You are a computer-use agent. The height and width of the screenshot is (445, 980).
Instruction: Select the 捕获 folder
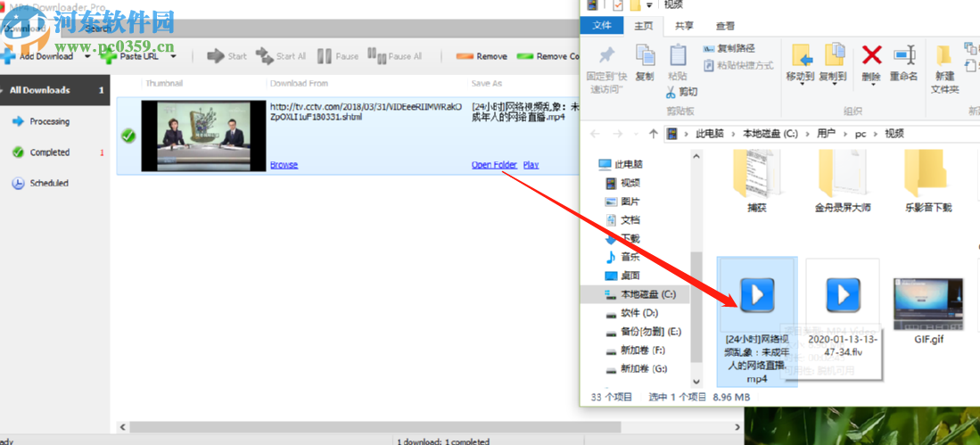click(x=757, y=181)
